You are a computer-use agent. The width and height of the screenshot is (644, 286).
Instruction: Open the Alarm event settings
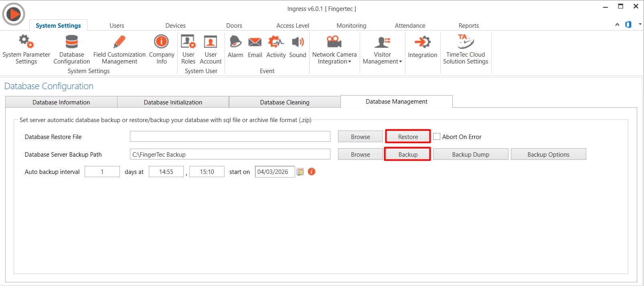(235, 47)
